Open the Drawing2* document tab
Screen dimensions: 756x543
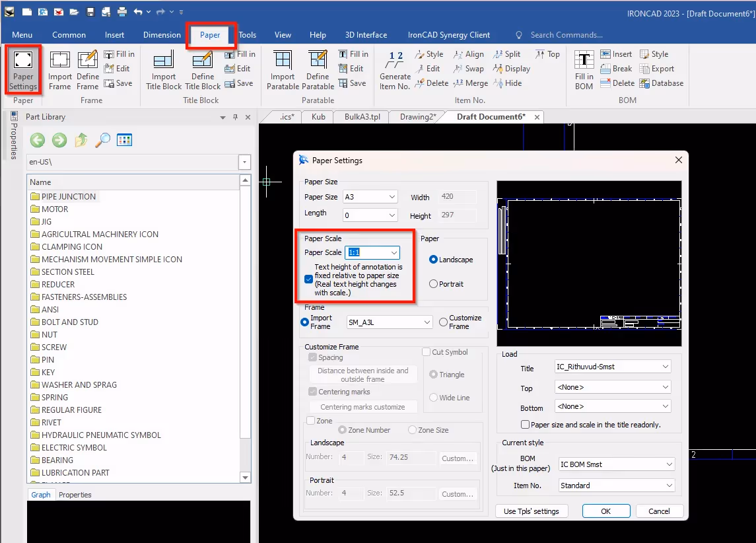(418, 117)
